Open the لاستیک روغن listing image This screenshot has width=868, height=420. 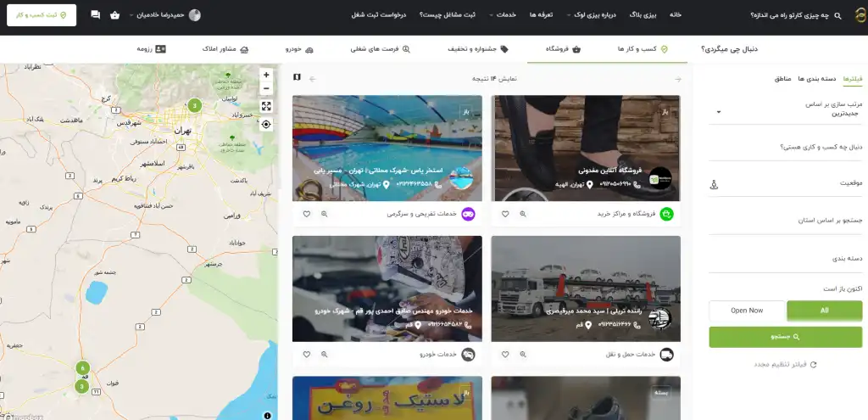tap(387, 398)
